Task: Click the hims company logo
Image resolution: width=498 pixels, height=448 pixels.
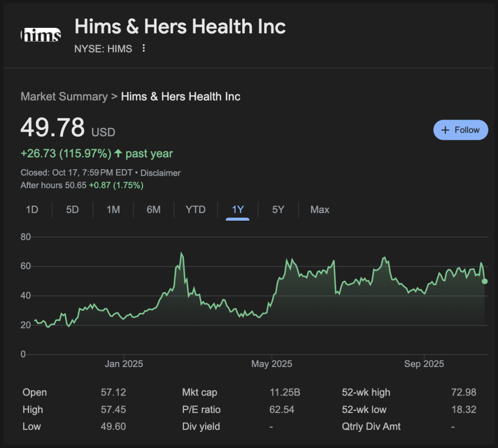Action: pyautogui.click(x=41, y=35)
